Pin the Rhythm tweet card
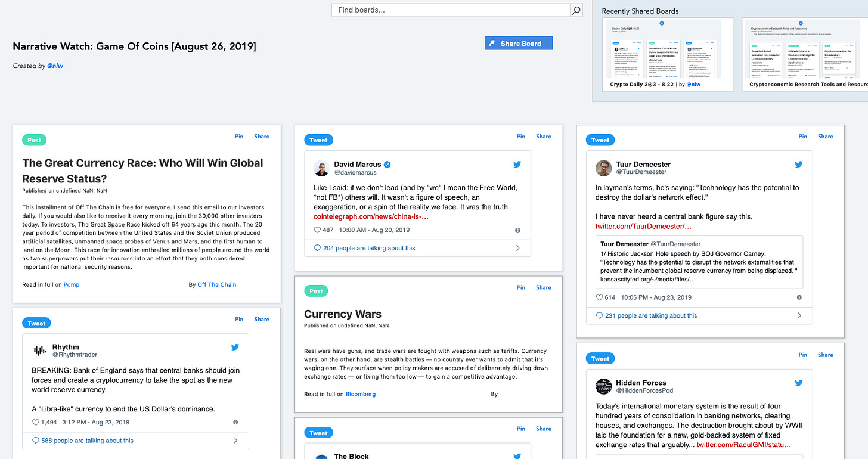 pos(239,320)
